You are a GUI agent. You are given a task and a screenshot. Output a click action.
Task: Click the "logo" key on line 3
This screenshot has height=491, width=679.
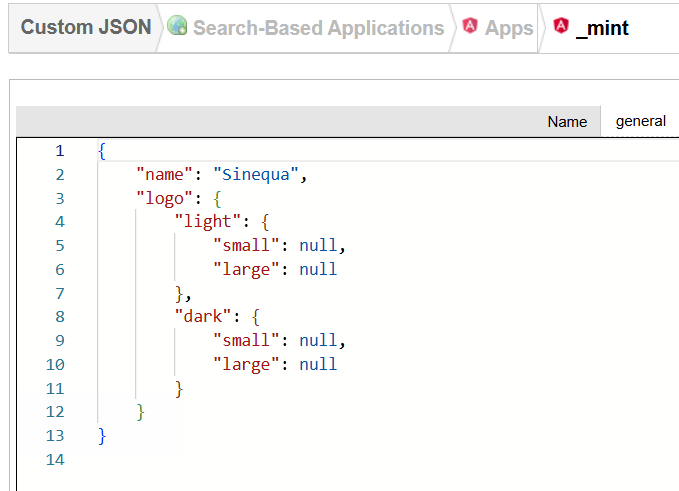click(x=164, y=198)
